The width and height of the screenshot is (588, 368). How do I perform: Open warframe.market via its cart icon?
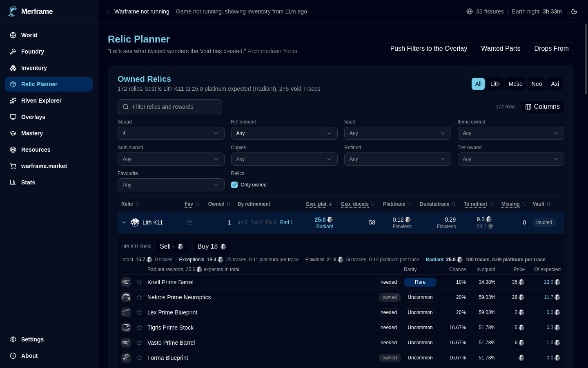point(13,166)
